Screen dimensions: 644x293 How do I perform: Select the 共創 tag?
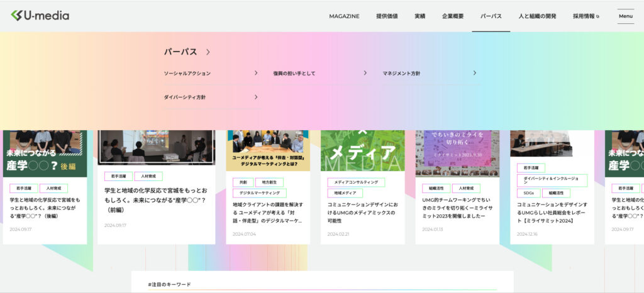(243, 182)
